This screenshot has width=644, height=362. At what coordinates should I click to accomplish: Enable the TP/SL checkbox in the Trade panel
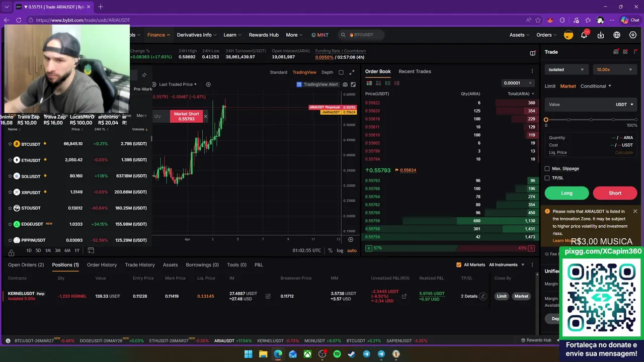pos(547,177)
